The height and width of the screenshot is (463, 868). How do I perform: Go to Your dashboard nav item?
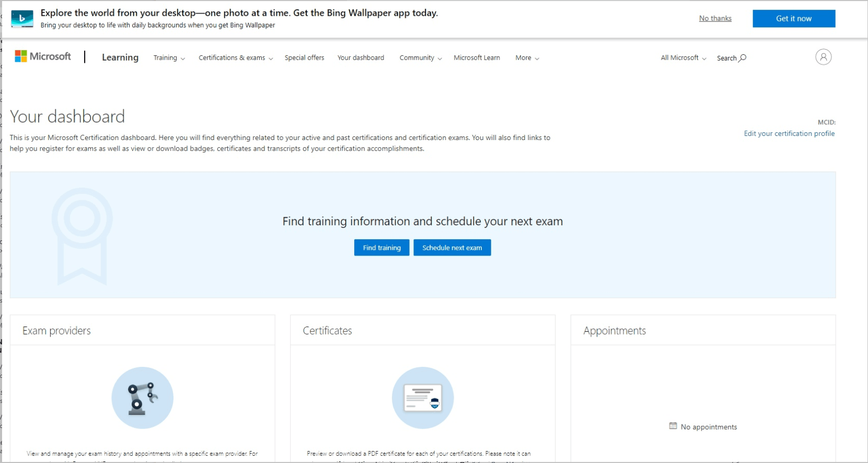pyautogui.click(x=361, y=58)
